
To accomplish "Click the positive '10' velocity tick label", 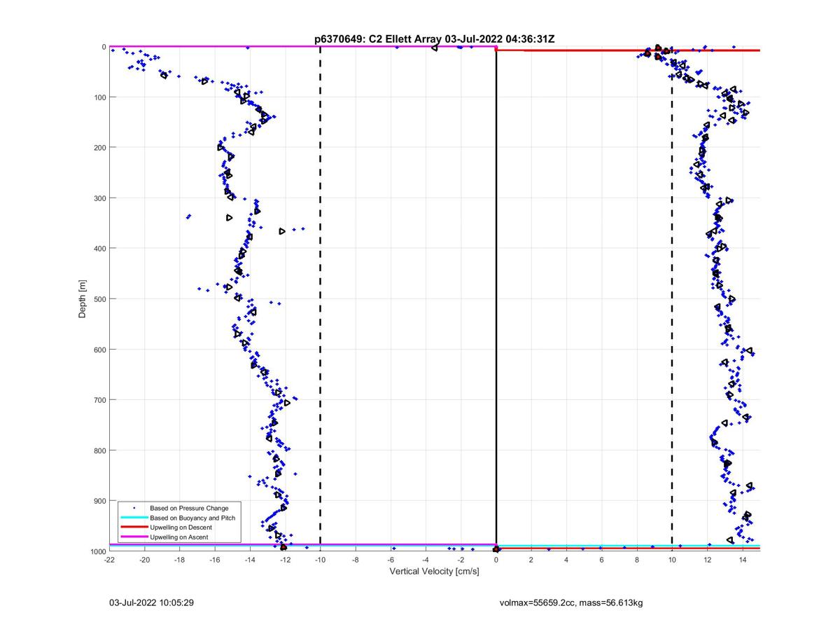I will click(672, 560).
